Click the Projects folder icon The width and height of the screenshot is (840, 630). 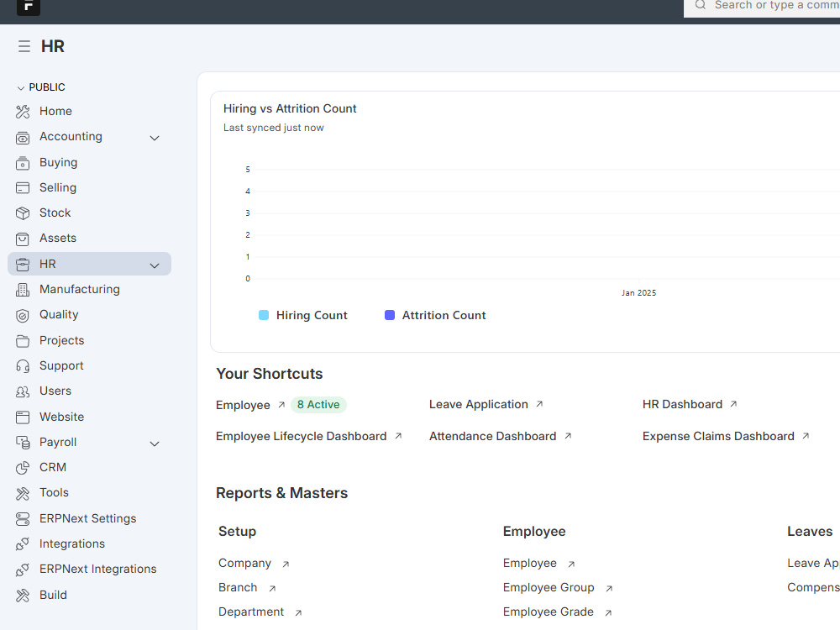[x=23, y=341]
